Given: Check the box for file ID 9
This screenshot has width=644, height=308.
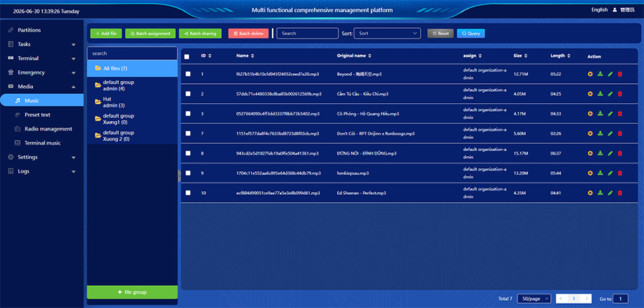Looking at the screenshot, I should [x=187, y=173].
